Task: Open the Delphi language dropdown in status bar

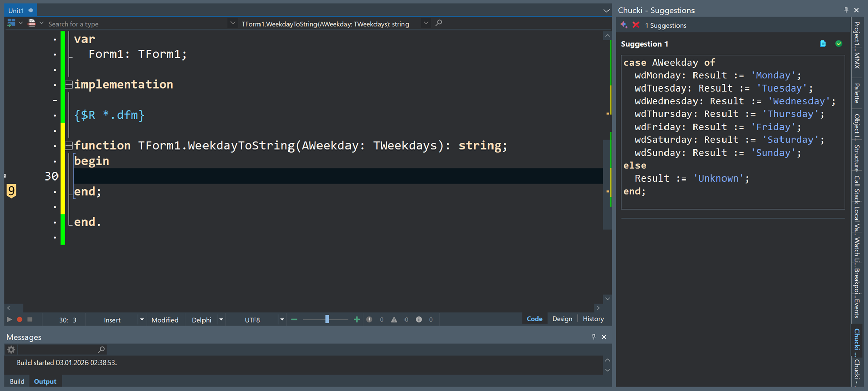Action: [x=221, y=320]
